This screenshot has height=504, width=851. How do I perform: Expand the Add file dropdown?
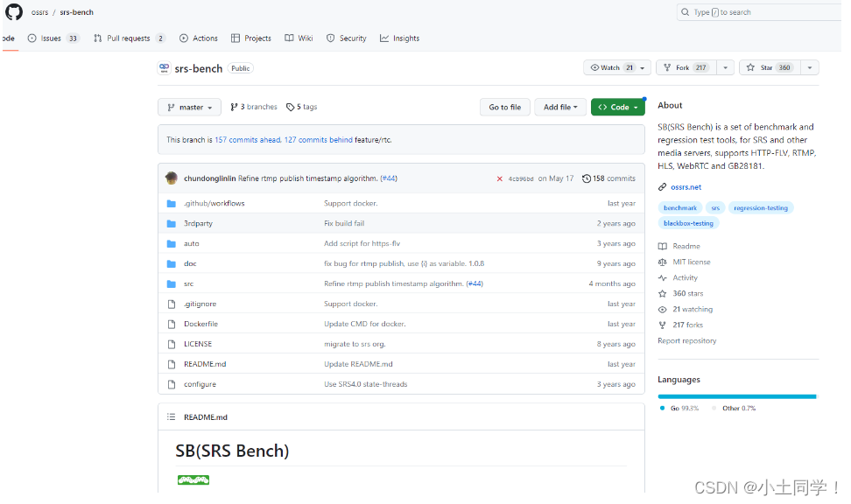560,108
